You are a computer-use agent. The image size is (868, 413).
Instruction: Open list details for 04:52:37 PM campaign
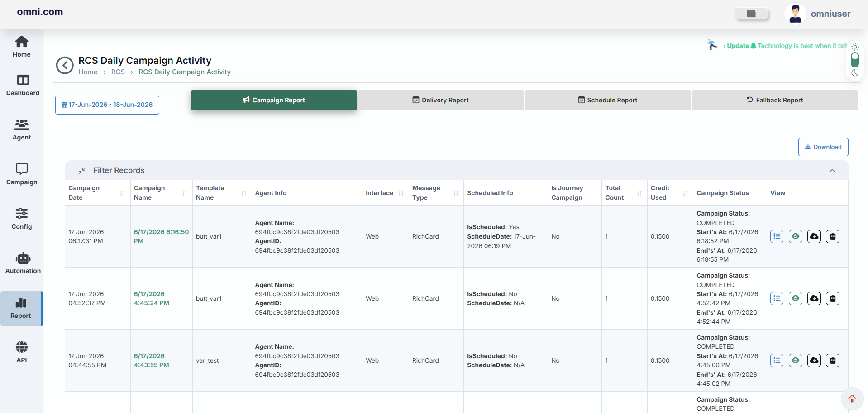(x=777, y=298)
